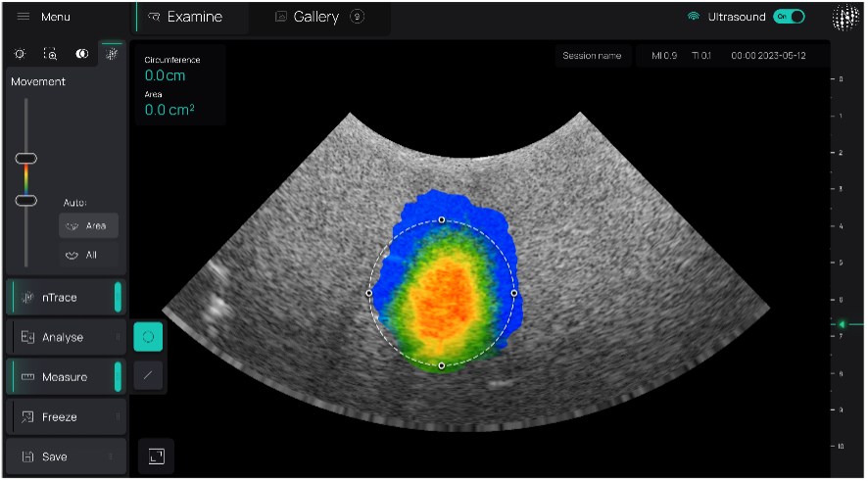Open the hamburger Menu icon
Screen dimensions: 868x481
pyautogui.click(x=24, y=17)
